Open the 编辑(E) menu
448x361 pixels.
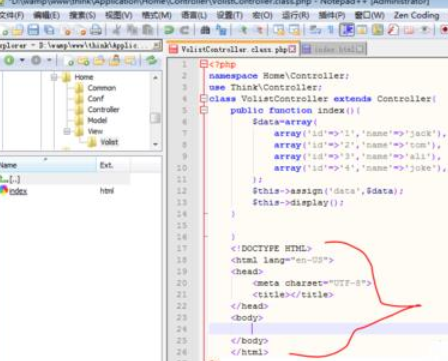pyautogui.click(x=47, y=15)
